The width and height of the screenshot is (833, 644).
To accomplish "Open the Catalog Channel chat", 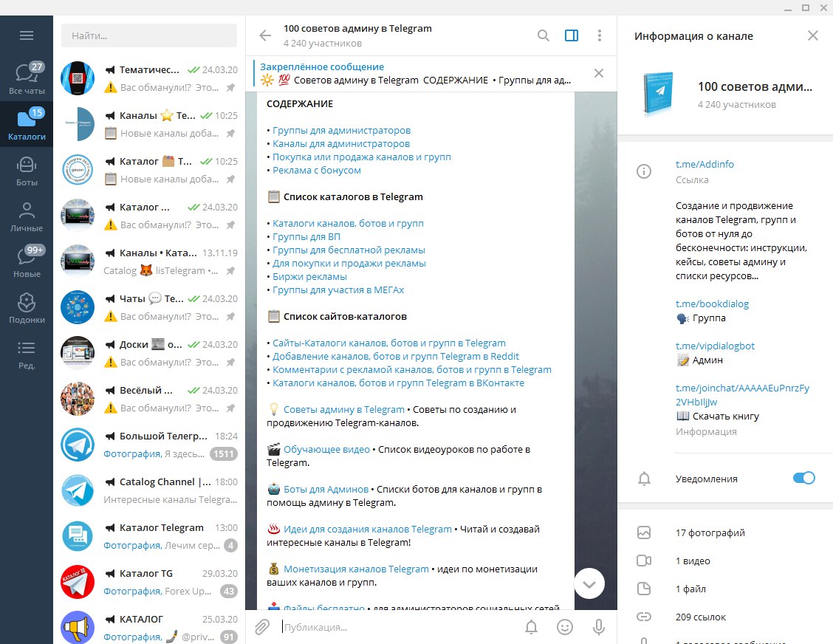I will [x=148, y=490].
